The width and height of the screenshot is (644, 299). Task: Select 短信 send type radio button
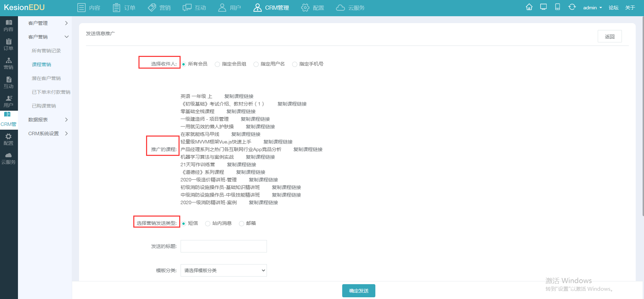click(x=184, y=223)
